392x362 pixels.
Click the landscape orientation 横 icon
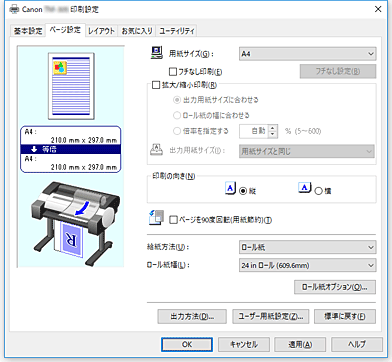(305, 188)
